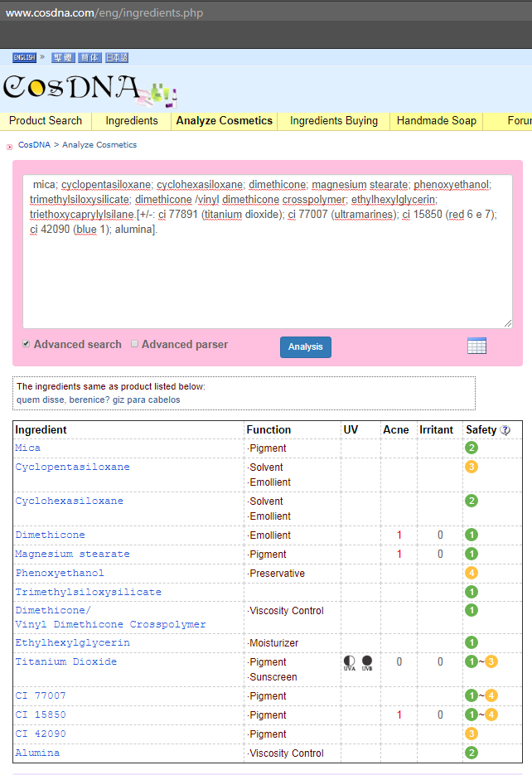Click Alumina's Viscosity Control function text
Image resolution: width=532 pixels, height=775 pixels.
coord(286,753)
